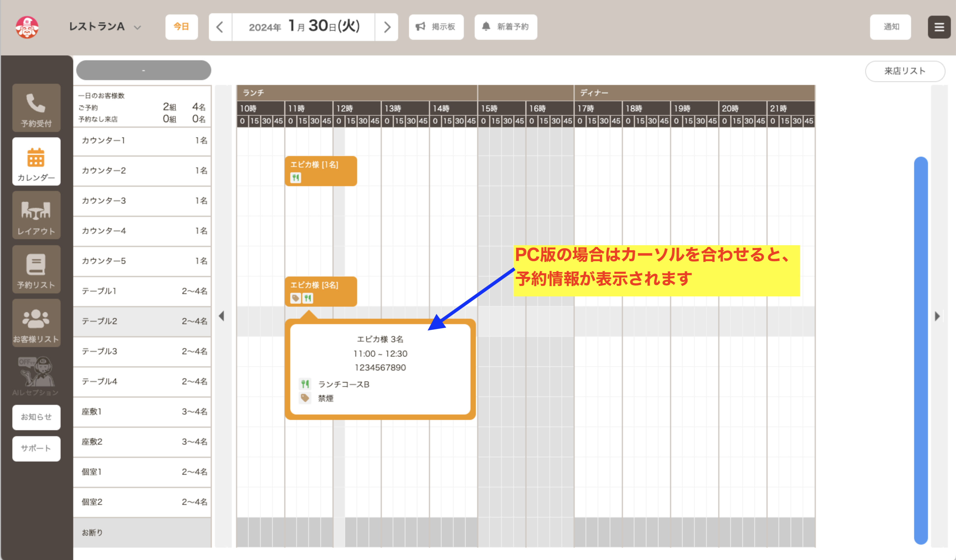Open the サポート button
Viewport: 956px width, 560px height.
click(36, 449)
